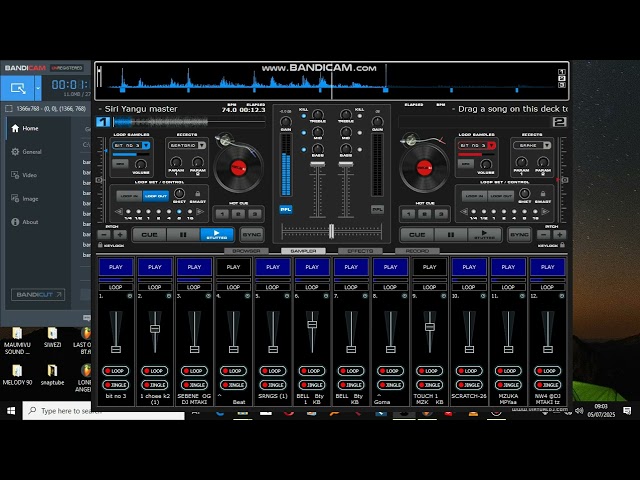Viewport: 640px width, 480px height.
Task: Switch to Record tab
Action: point(417,251)
